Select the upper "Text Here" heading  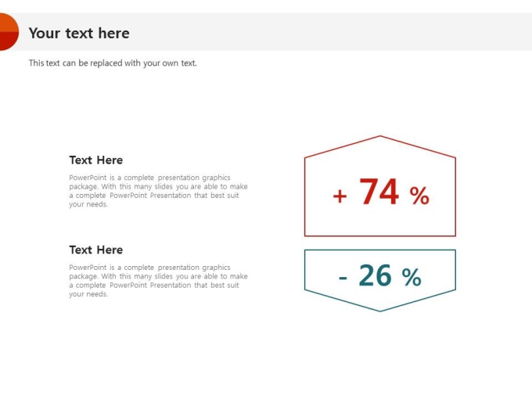coord(96,160)
